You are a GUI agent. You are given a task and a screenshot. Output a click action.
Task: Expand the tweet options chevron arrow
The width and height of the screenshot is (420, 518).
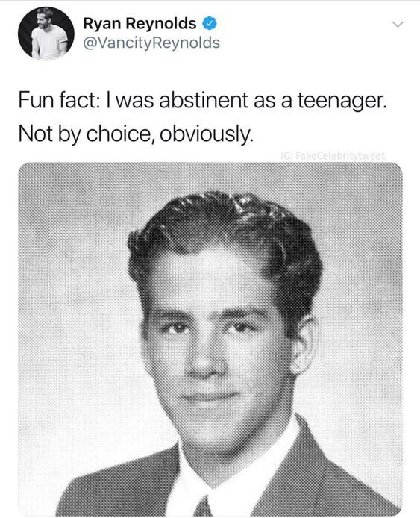click(x=398, y=25)
